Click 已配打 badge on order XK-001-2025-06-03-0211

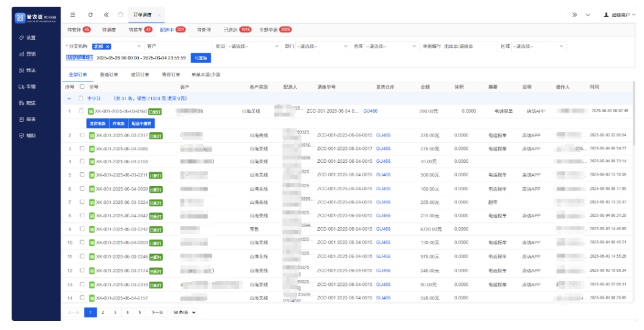(155, 176)
